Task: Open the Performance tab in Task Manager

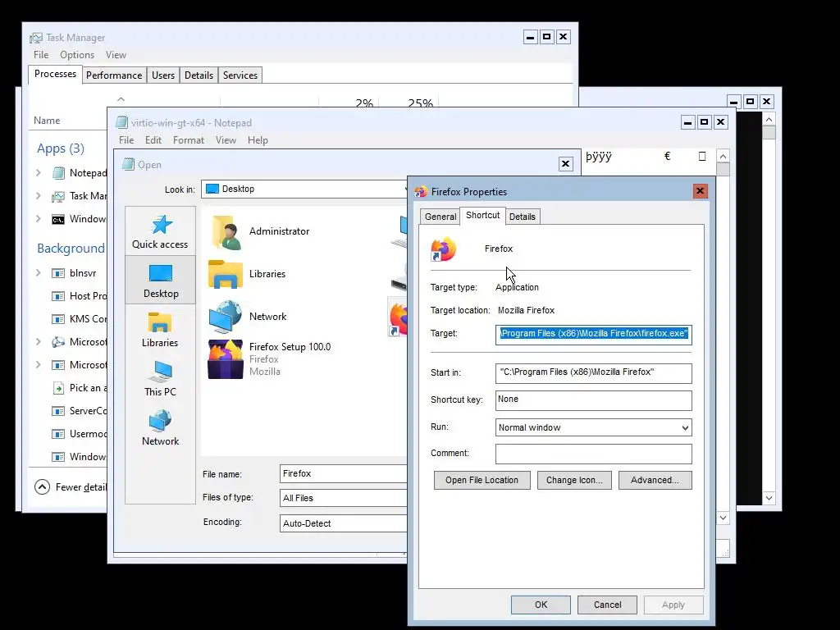Action: (114, 75)
